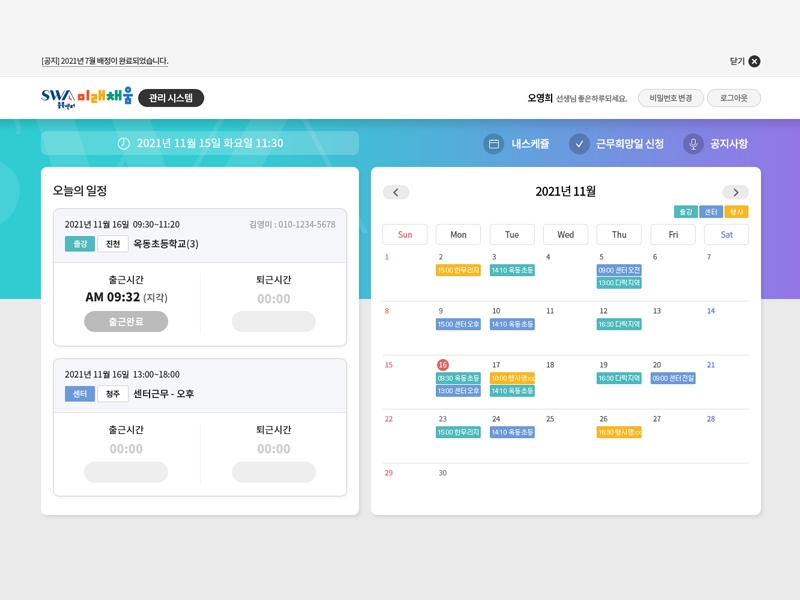
Task: Select the 근무희망일 신청 checkmark icon
Action: click(579, 144)
